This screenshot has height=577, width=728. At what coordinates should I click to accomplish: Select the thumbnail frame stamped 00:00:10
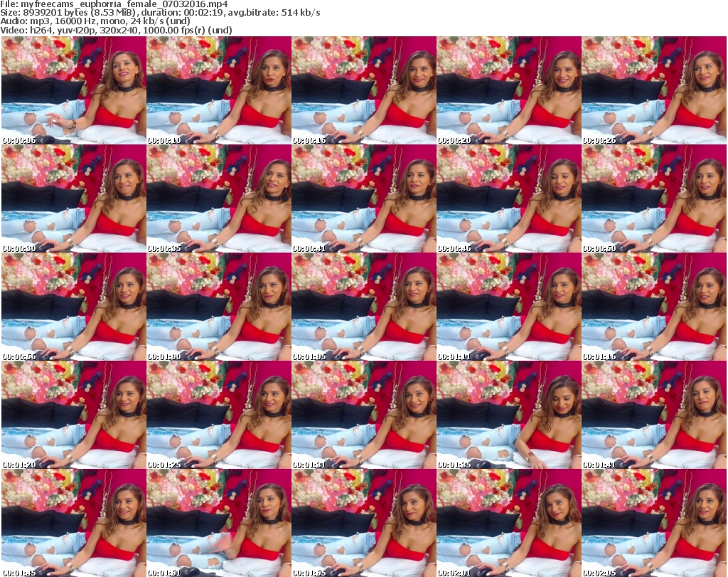[x=219, y=90]
